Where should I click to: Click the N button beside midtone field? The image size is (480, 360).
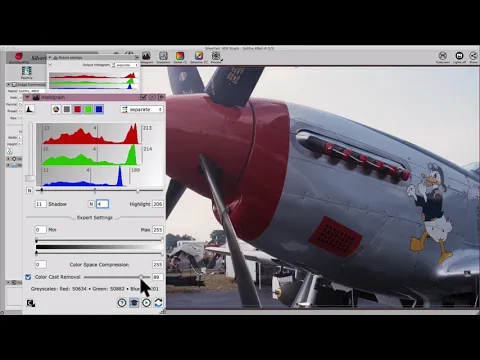tap(91, 204)
